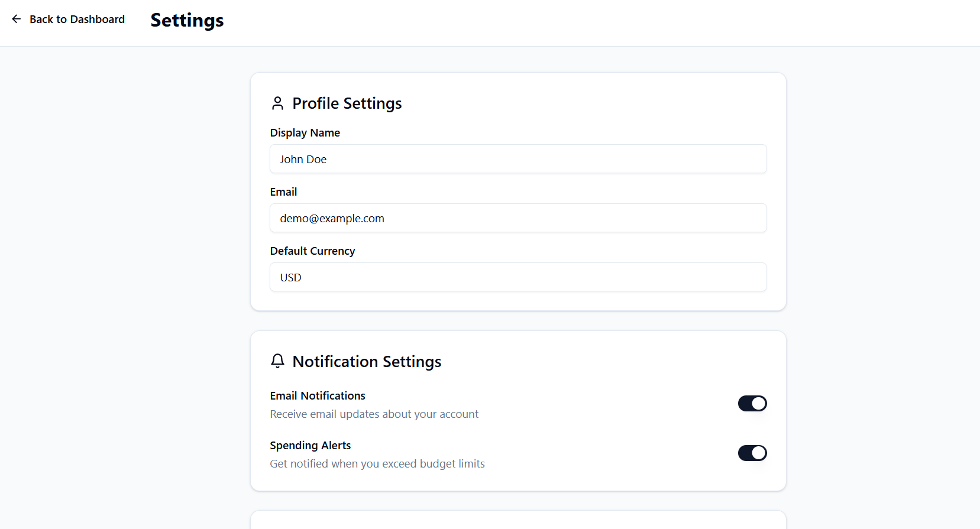
Task: Click the partially visible card at bottom
Action: click(x=518, y=520)
